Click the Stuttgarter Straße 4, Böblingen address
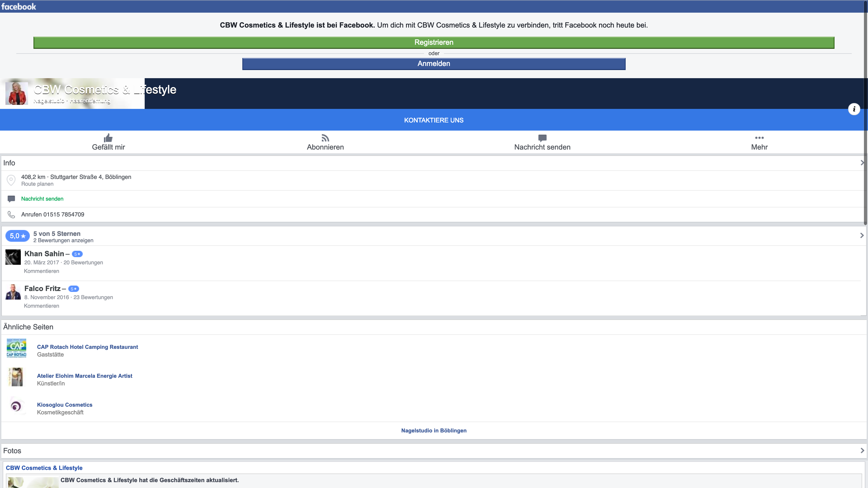This screenshot has height=488, width=868. tap(91, 177)
